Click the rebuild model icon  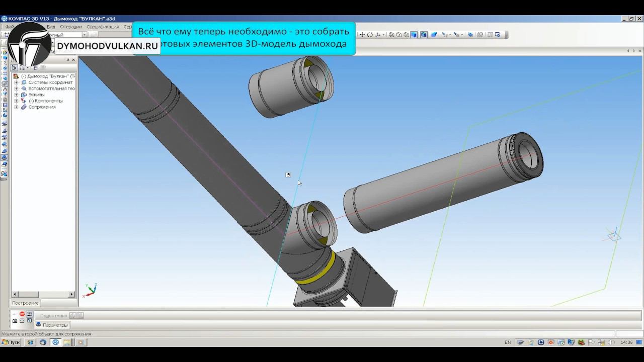[x=470, y=35]
